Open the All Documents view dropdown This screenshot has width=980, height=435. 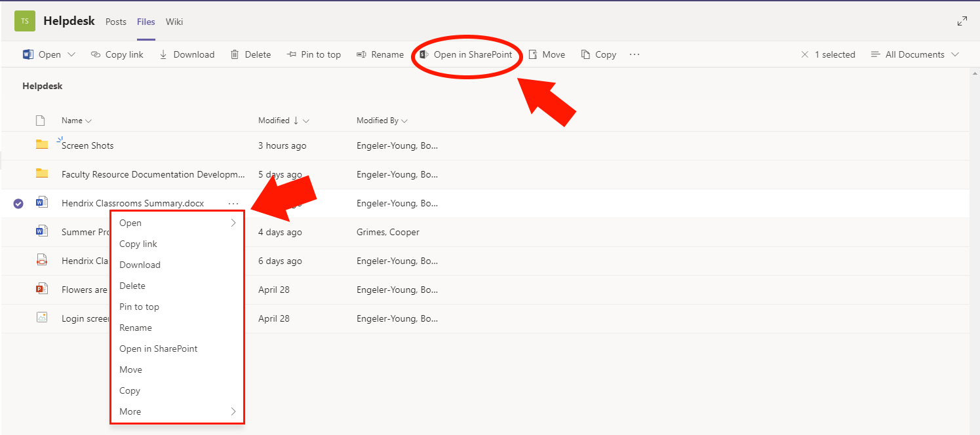pos(914,54)
